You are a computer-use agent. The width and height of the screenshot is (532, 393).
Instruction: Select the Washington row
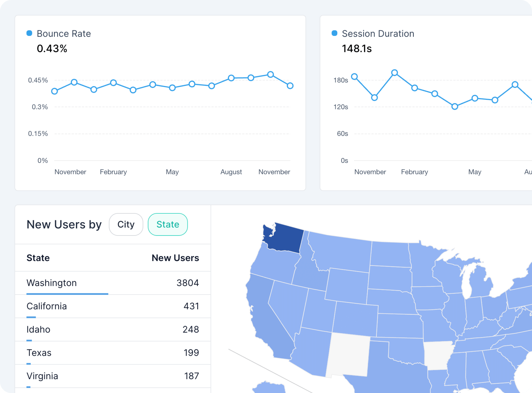point(113,283)
